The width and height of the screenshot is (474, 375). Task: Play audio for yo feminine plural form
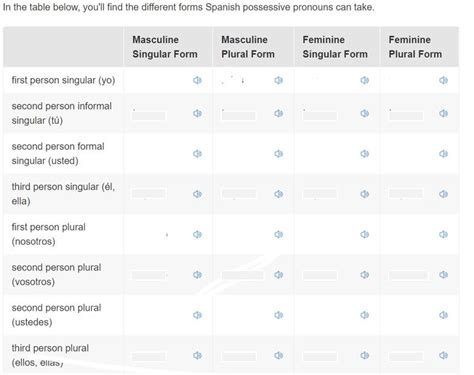(x=443, y=80)
